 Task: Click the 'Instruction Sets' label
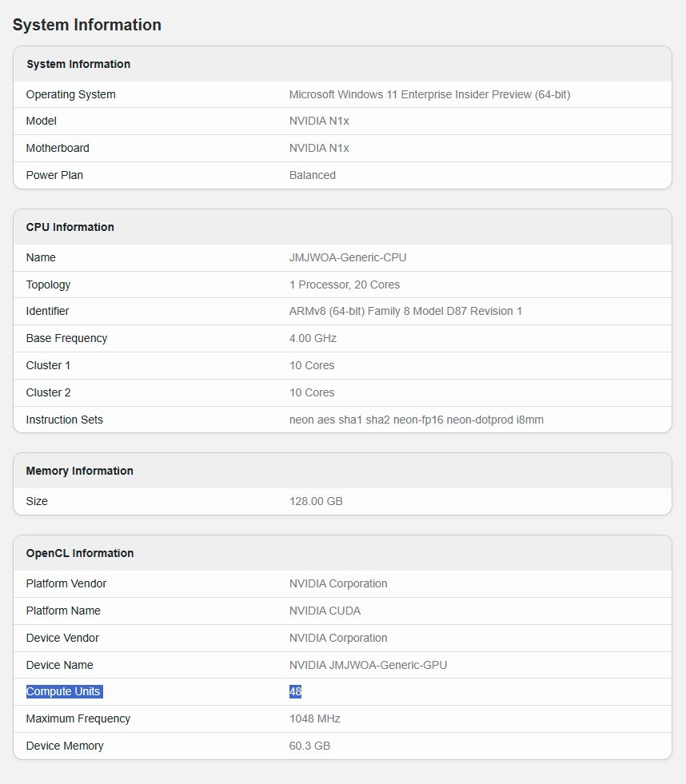point(65,420)
